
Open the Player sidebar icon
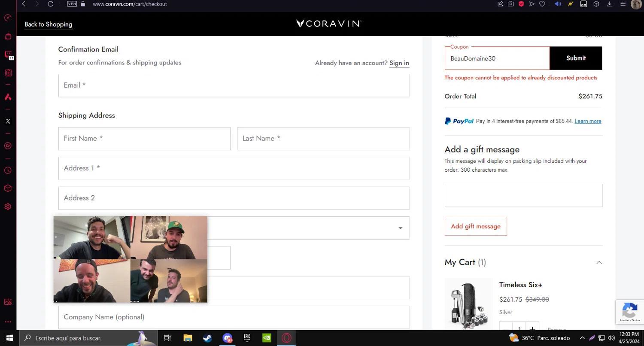coord(8,146)
